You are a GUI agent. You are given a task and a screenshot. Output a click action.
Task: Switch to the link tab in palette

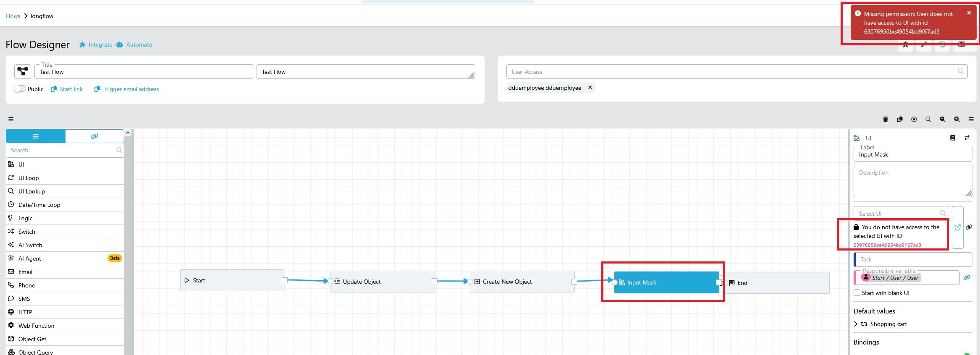click(x=94, y=136)
